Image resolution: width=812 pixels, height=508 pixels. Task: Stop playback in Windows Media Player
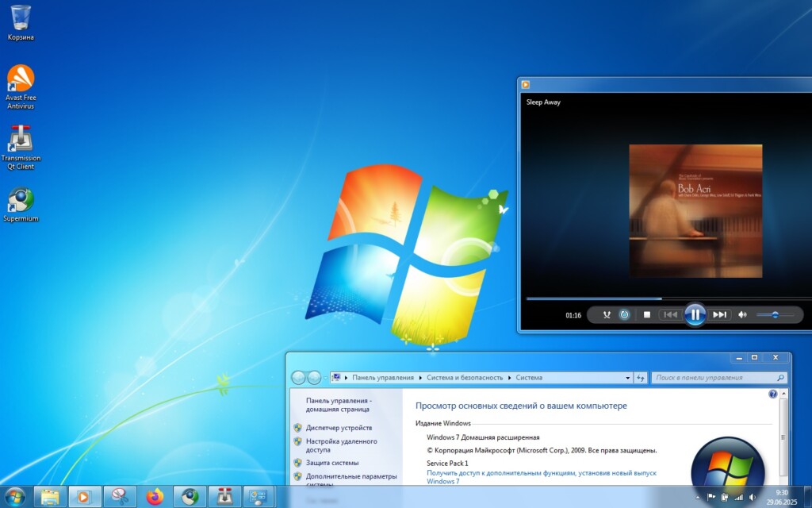pyautogui.click(x=646, y=314)
